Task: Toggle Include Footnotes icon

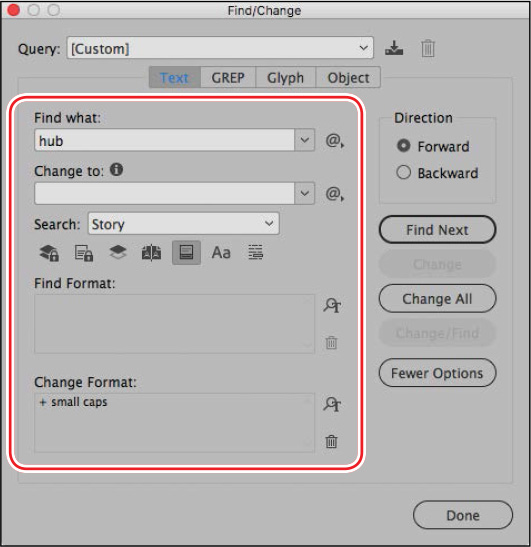Action: tap(186, 253)
